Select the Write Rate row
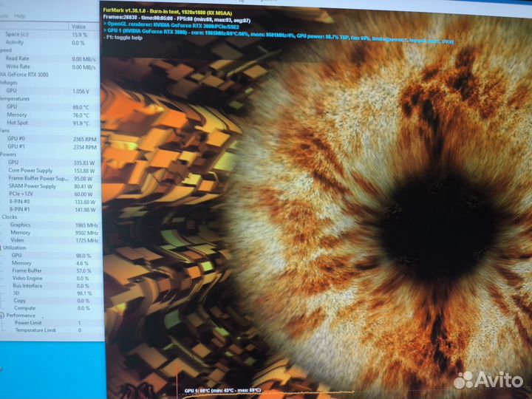Screen dimensions: 532x399 tap(50, 66)
